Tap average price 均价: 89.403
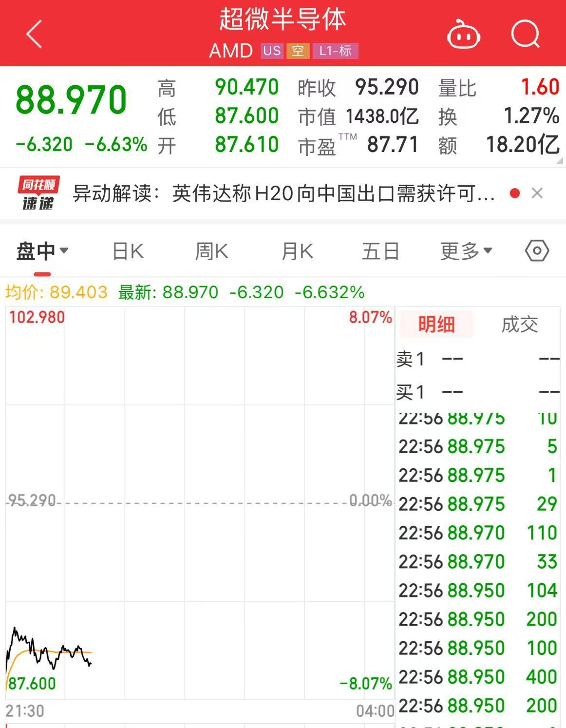The width and height of the screenshot is (566, 728). pos(57,292)
